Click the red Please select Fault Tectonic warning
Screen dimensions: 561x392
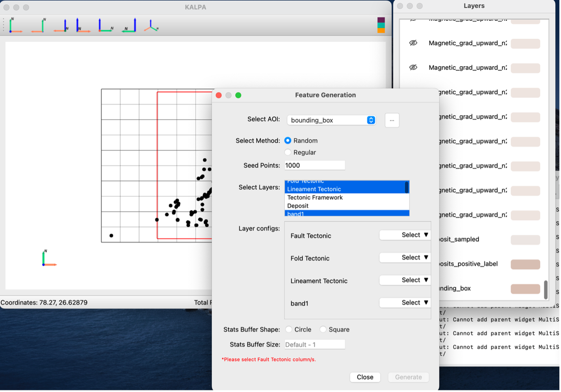(x=269, y=360)
